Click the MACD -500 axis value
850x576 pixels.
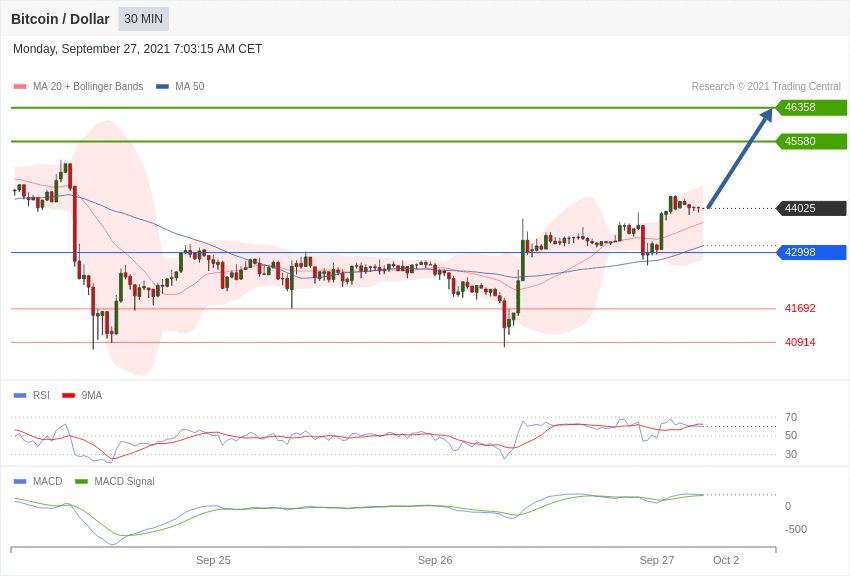point(795,529)
